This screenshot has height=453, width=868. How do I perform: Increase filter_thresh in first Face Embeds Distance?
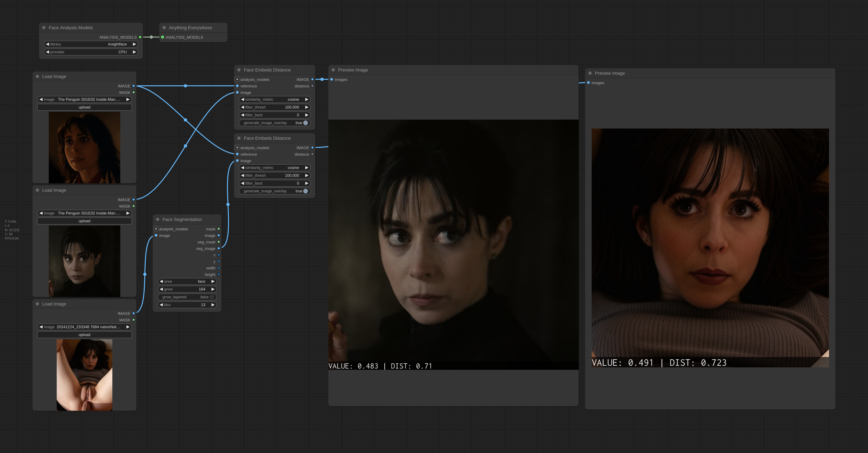[x=307, y=107]
